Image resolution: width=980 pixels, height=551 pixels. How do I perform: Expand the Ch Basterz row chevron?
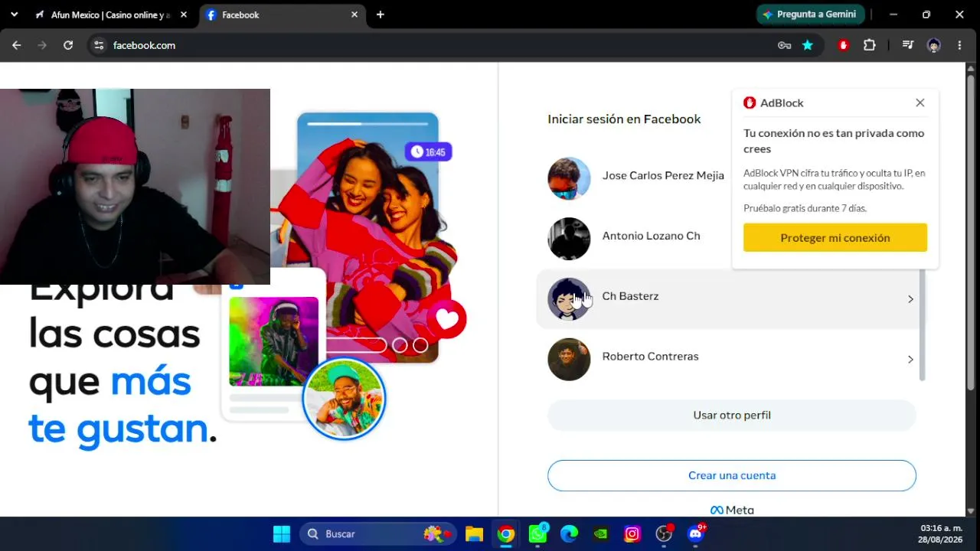point(910,299)
